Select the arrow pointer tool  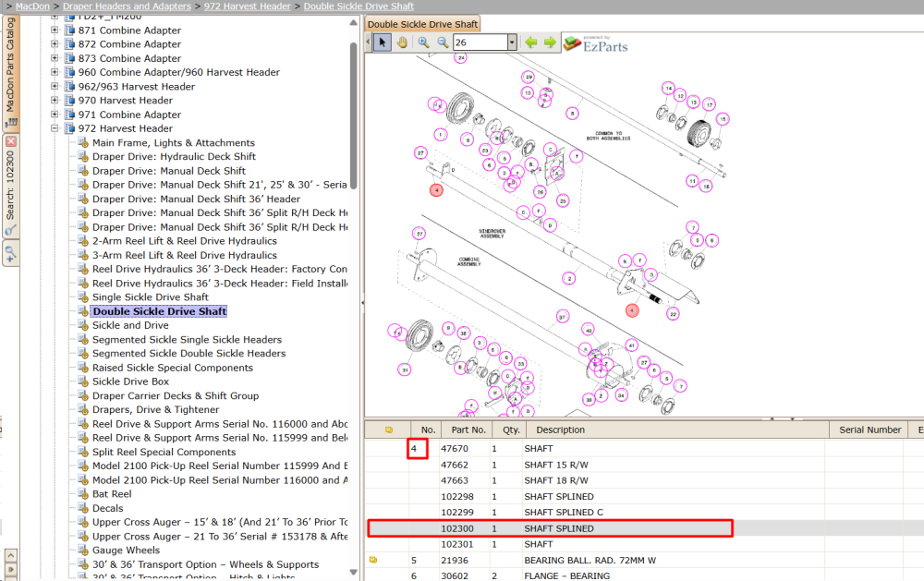point(382,42)
